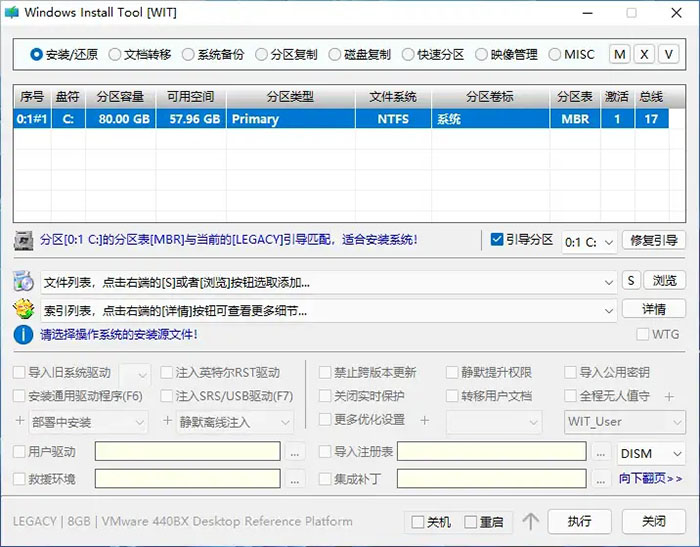Click the index list icon
The width and height of the screenshot is (700, 547).
[23, 309]
